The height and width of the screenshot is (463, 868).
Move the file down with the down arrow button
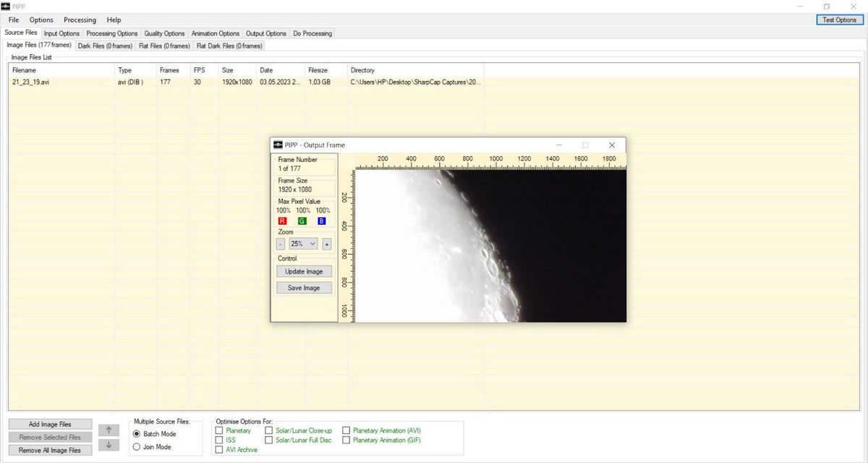[109, 445]
